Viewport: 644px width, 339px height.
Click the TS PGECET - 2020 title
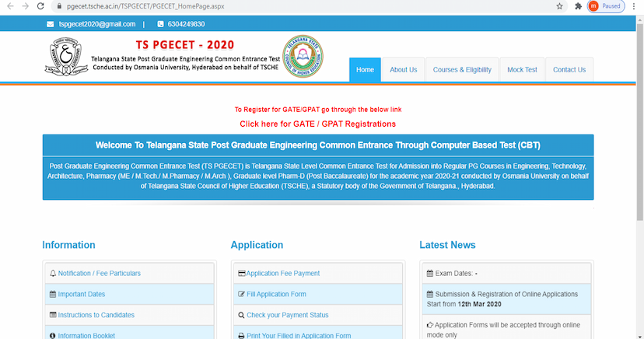pos(185,45)
